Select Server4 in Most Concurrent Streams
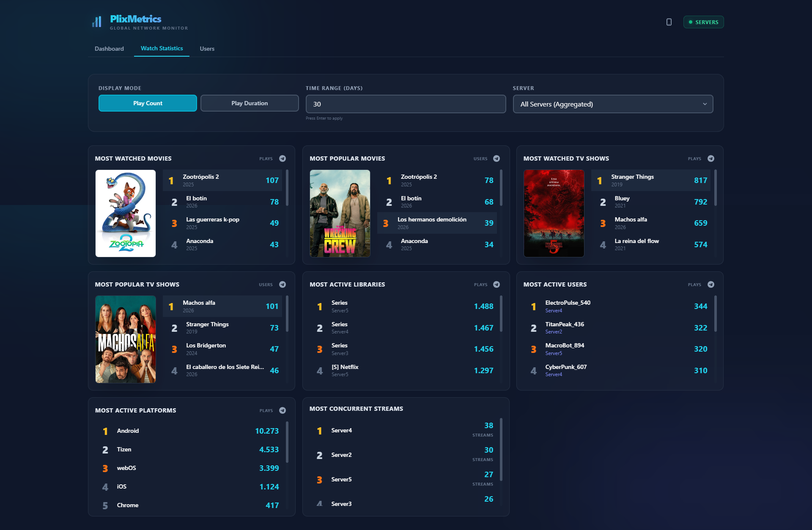 tap(403, 431)
